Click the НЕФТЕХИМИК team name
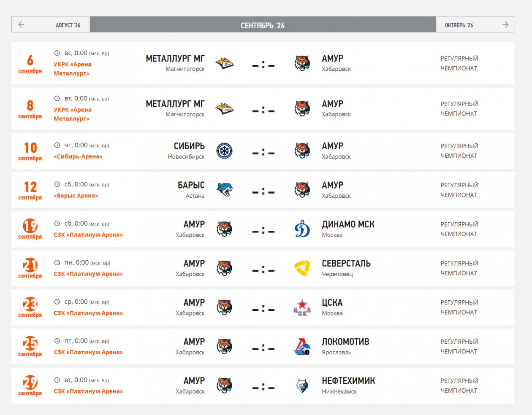This screenshot has height=415, width=532. click(348, 381)
